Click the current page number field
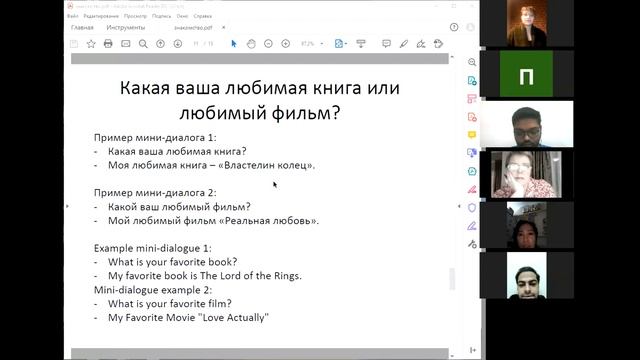640x360 pixels. coord(196,44)
